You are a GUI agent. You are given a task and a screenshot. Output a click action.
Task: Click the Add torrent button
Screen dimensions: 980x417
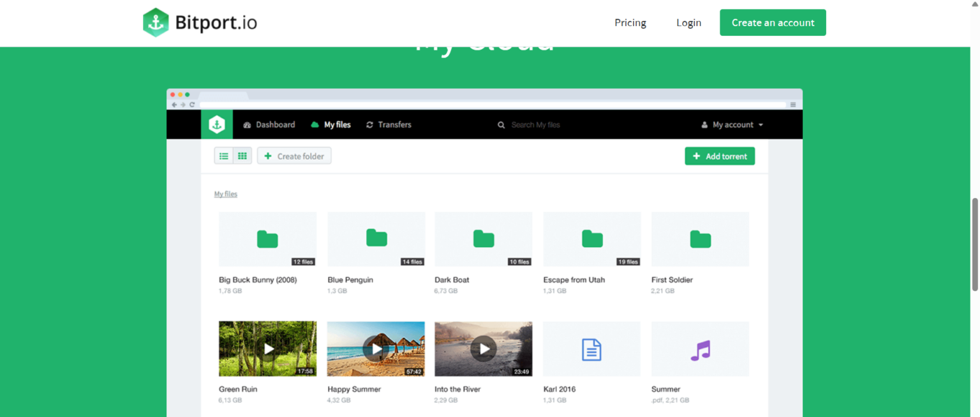720,155
